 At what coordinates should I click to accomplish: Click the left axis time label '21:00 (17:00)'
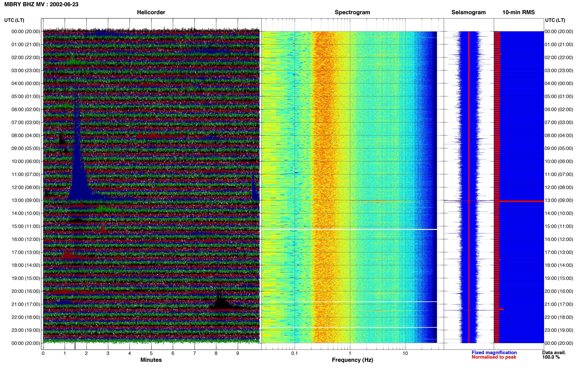click(x=26, y=304)
